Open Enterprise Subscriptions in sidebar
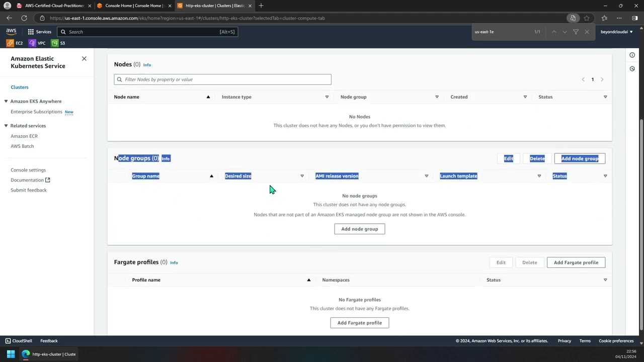 coord(36,112)
